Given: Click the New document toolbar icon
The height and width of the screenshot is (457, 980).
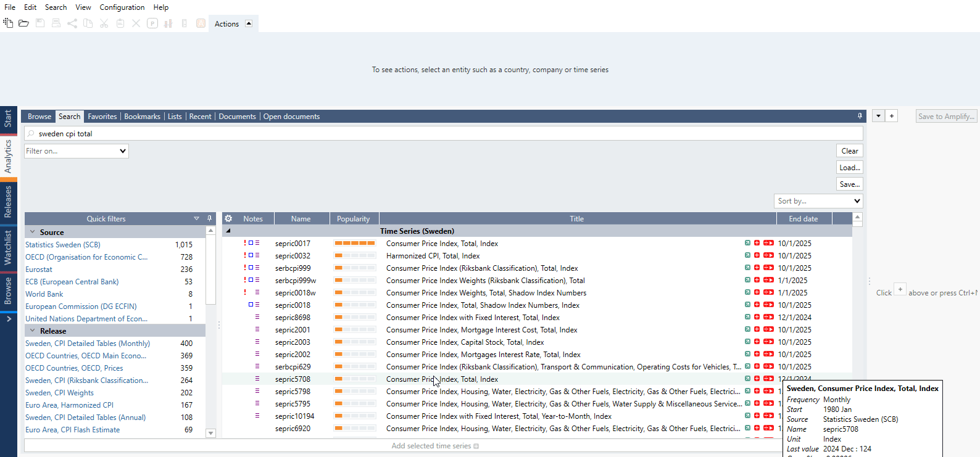Looking at the screenshot, I should click(x=8, y=23).
